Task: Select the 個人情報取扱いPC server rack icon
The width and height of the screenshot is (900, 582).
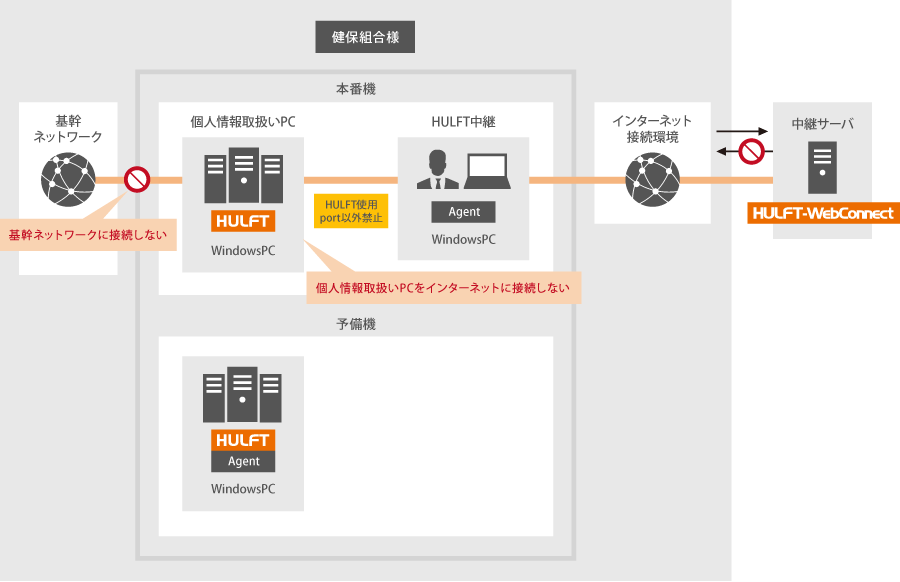Action: (243, 177)
